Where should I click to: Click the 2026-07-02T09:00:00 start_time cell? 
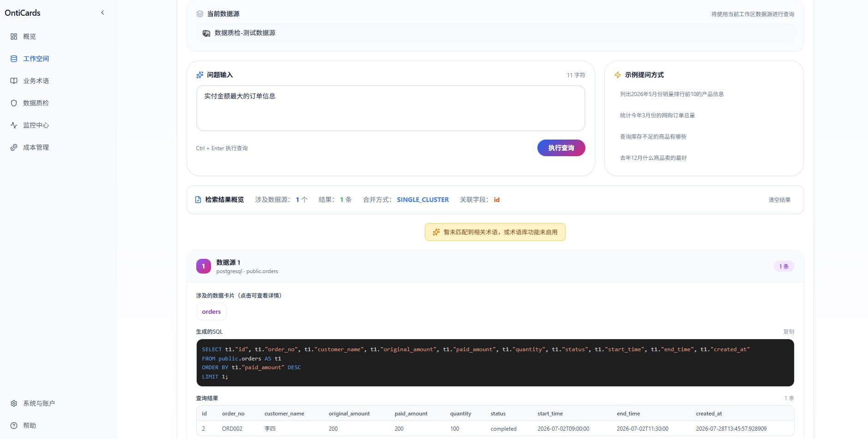(x=563, y=429)
